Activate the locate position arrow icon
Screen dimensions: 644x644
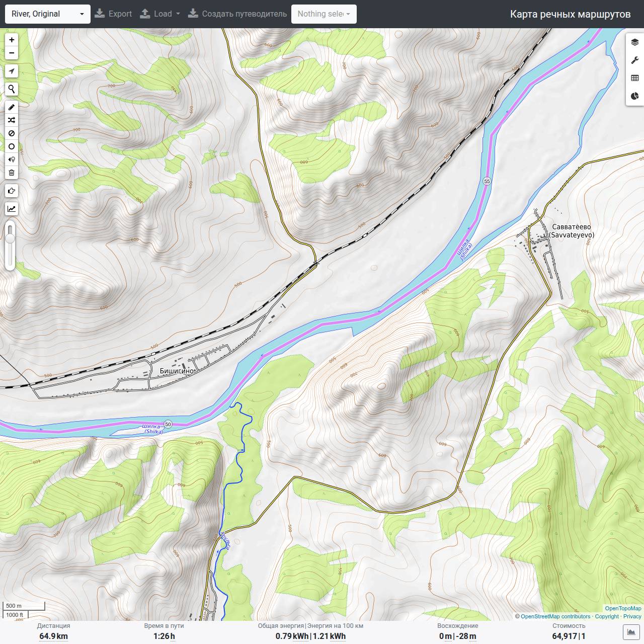point(12,71)
